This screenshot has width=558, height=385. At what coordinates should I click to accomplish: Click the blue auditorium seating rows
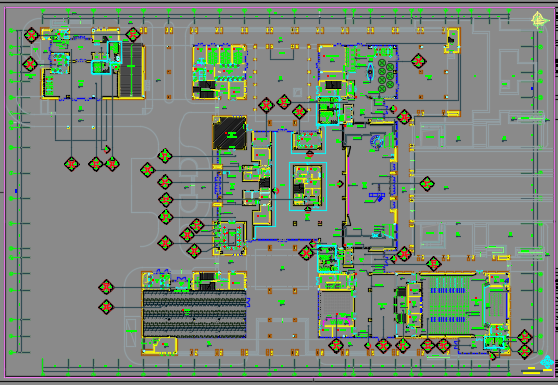click(448, 305)
